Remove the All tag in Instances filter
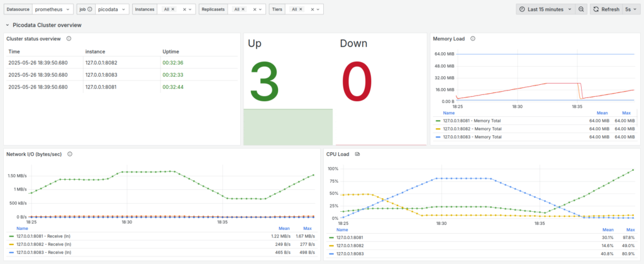Viewport: 644px width, 264px height. [174, 9]
